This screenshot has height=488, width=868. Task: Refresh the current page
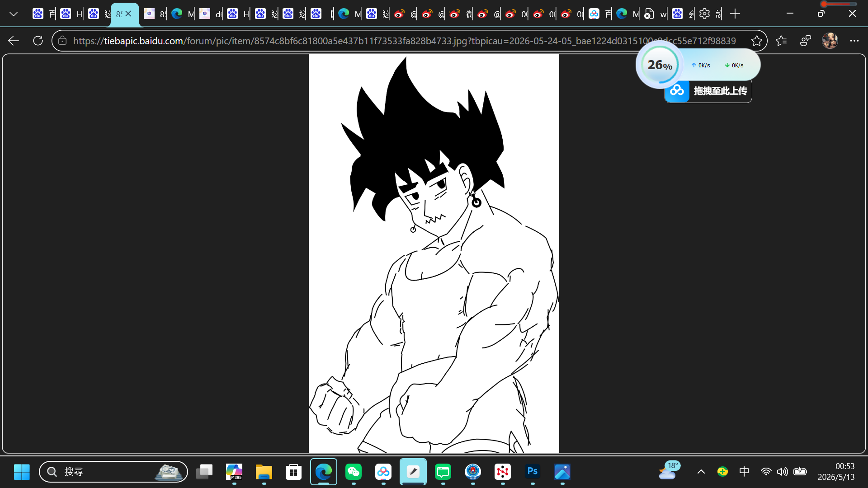point(38,41)
